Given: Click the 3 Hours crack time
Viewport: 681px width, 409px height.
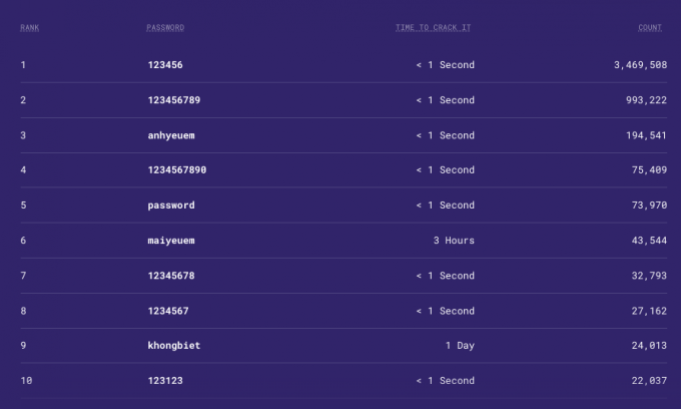Looking at the screenshot, I should [x=454, y=241].
